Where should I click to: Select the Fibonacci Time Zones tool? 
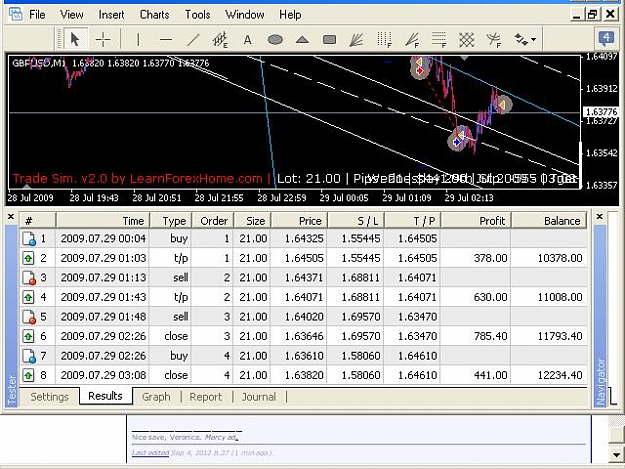pyautogui.click(x=384, y=39)
